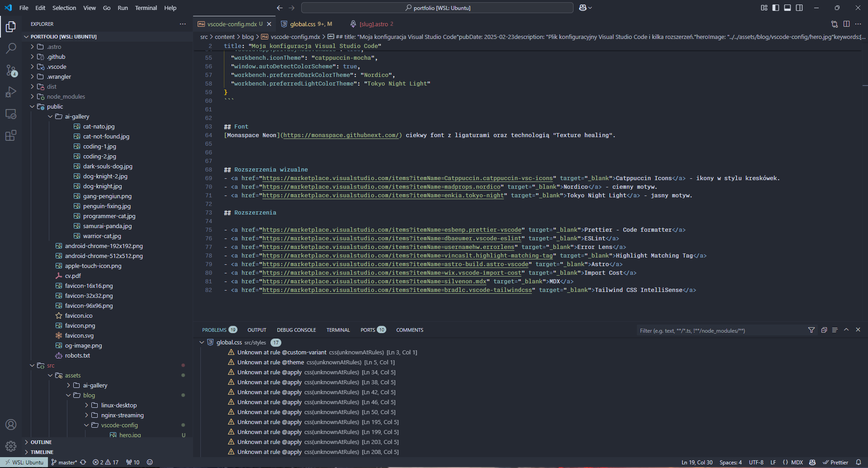868x468 pixels.
Task: Open editor more actions ellipsis
Action: point(858,24)
